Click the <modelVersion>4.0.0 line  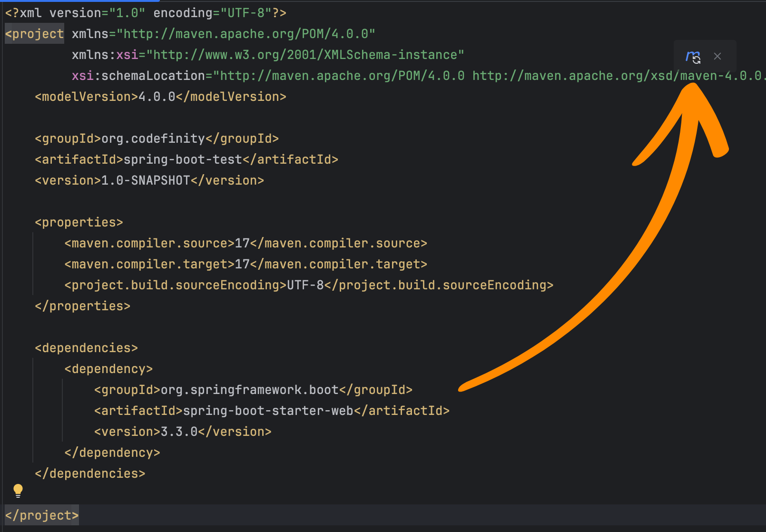click(160, 97)
